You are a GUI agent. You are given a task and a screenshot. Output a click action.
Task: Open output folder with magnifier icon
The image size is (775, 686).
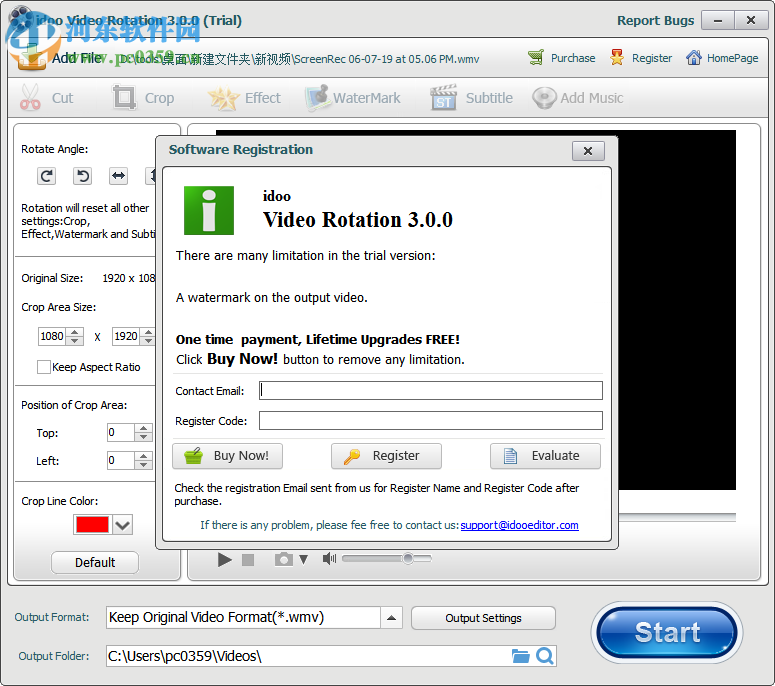[x=545, y=656]
